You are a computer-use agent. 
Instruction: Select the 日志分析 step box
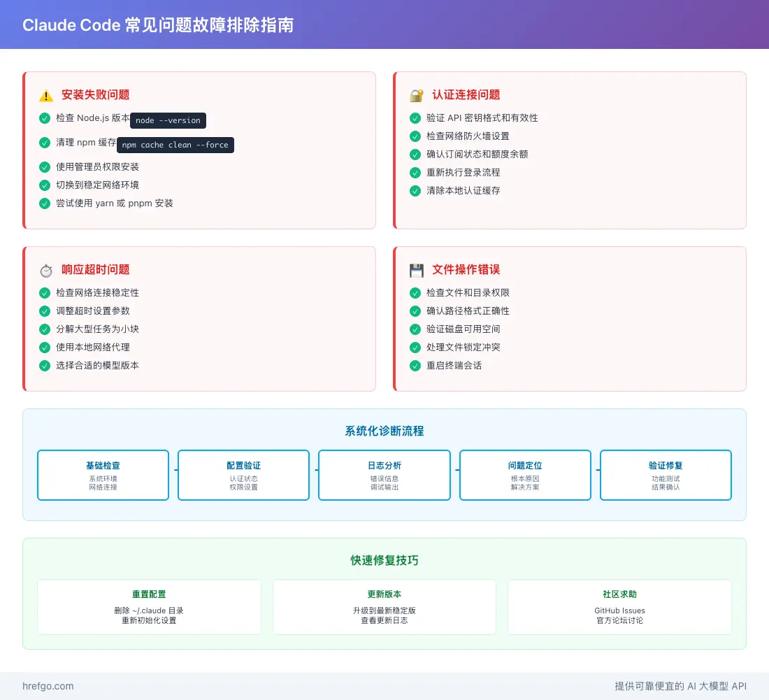point(384,476)
